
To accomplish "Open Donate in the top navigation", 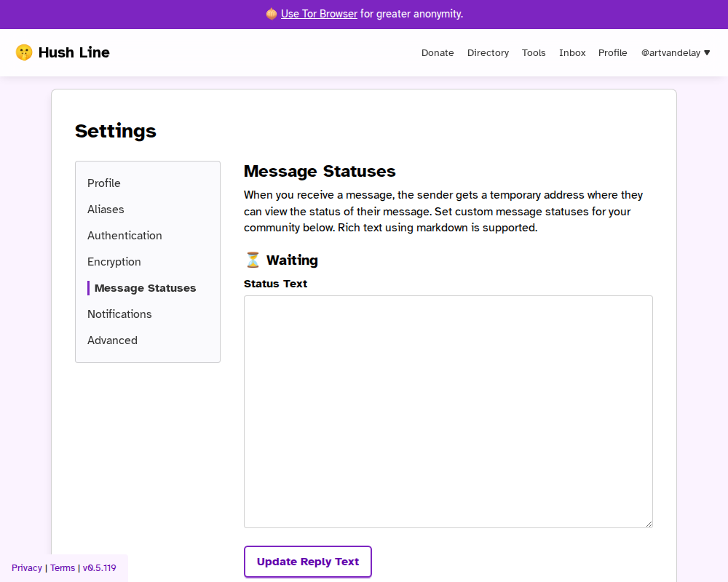I will pos(438,53).
